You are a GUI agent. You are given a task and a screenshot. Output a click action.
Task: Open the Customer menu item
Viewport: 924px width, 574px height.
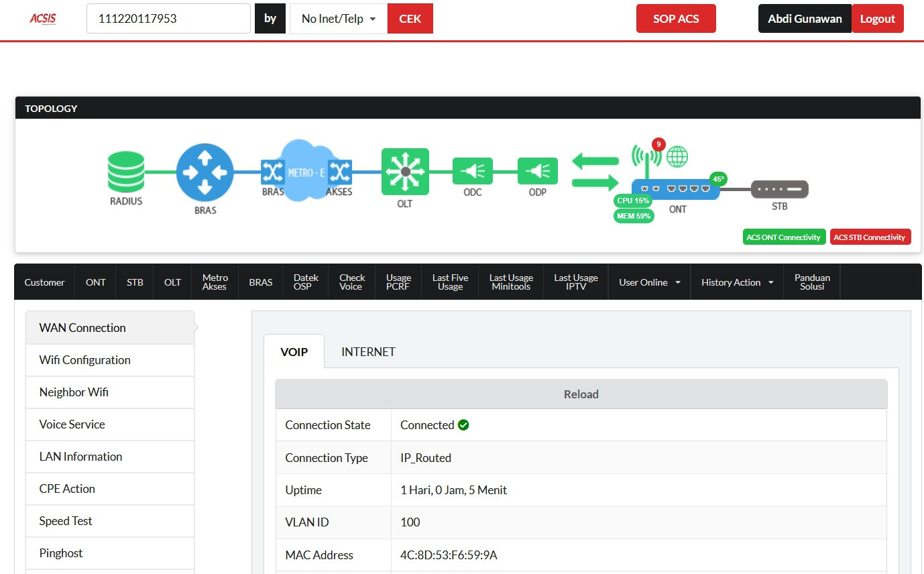point(45,282)
